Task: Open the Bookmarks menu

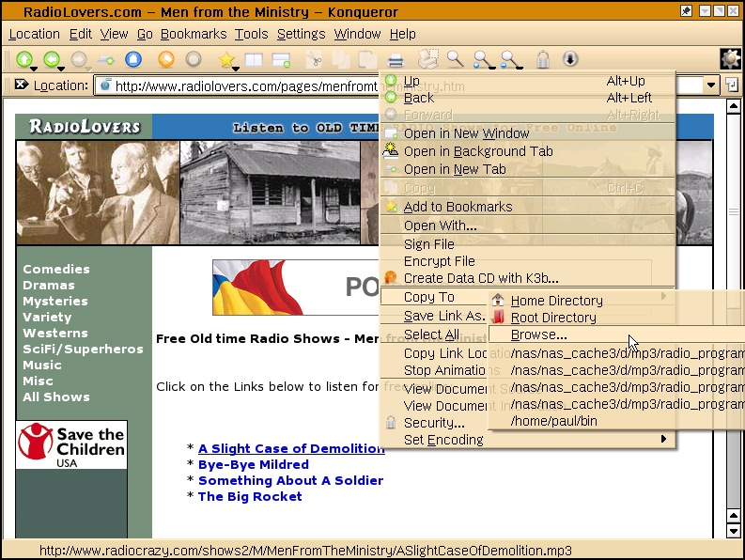Action: (194, 34)
